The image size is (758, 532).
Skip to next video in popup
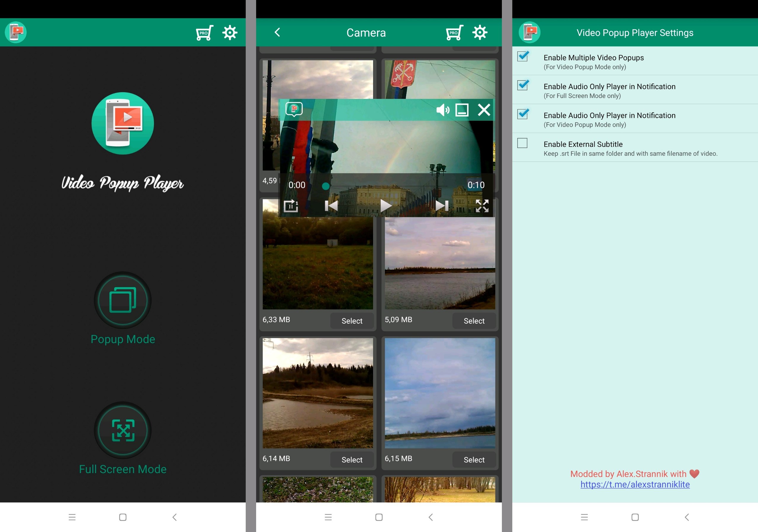442,206
